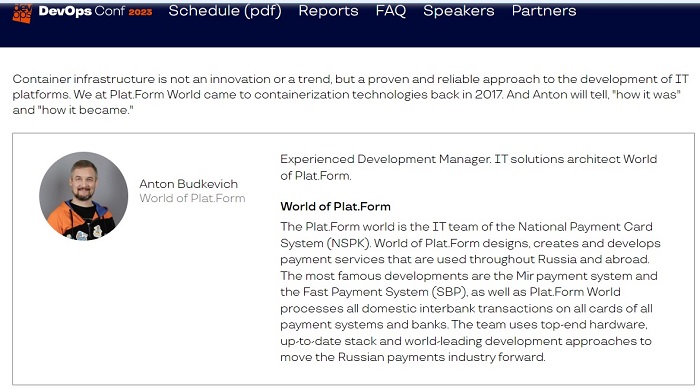Click Anton Budkevich's round profile photo
Image resolution: width=700 pixels, height=390 pixels.
point(83,196)
